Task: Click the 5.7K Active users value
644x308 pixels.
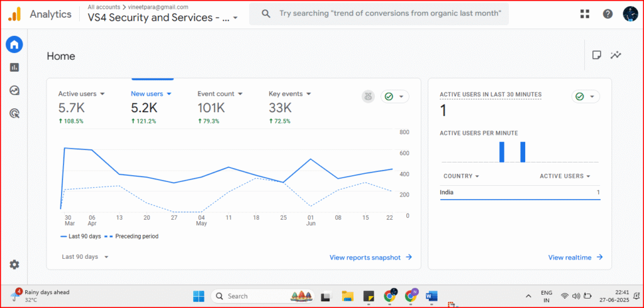Action: [x=72, y=108]
